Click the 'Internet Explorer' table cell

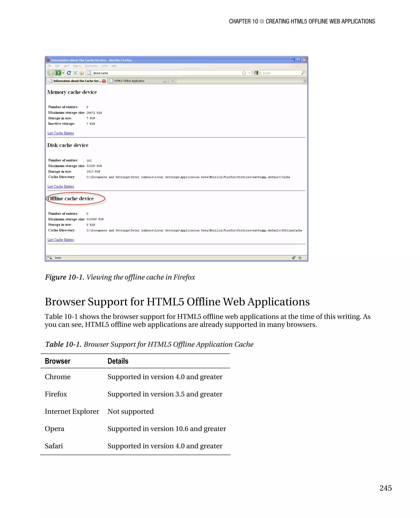[72, 411]
